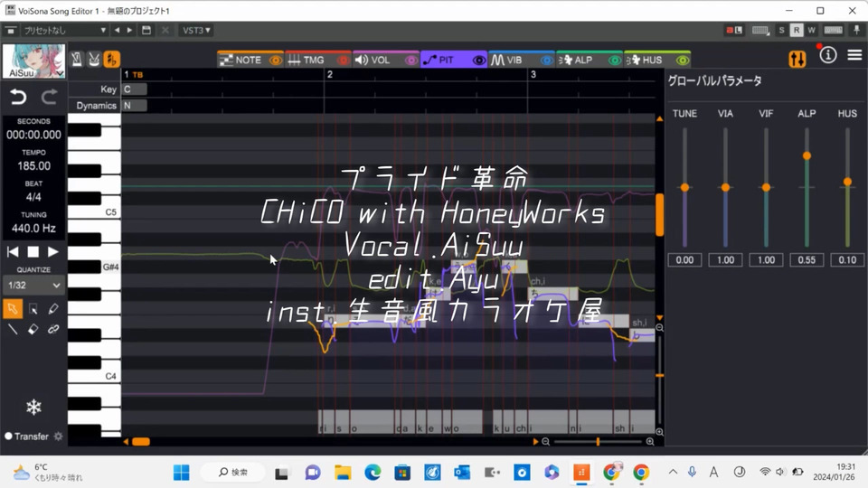Screen dimensions: 868x488
Task: Select the eraser tool
Action: (x=33, y=329)
